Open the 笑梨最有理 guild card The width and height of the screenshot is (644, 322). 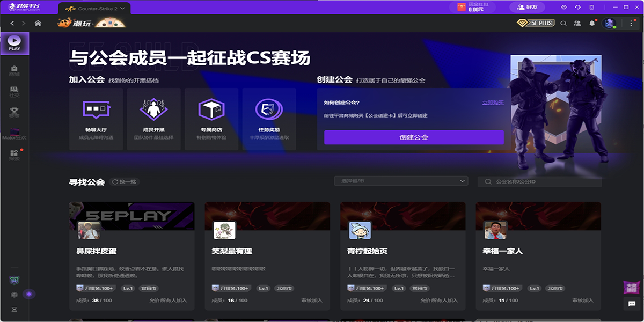267,256
